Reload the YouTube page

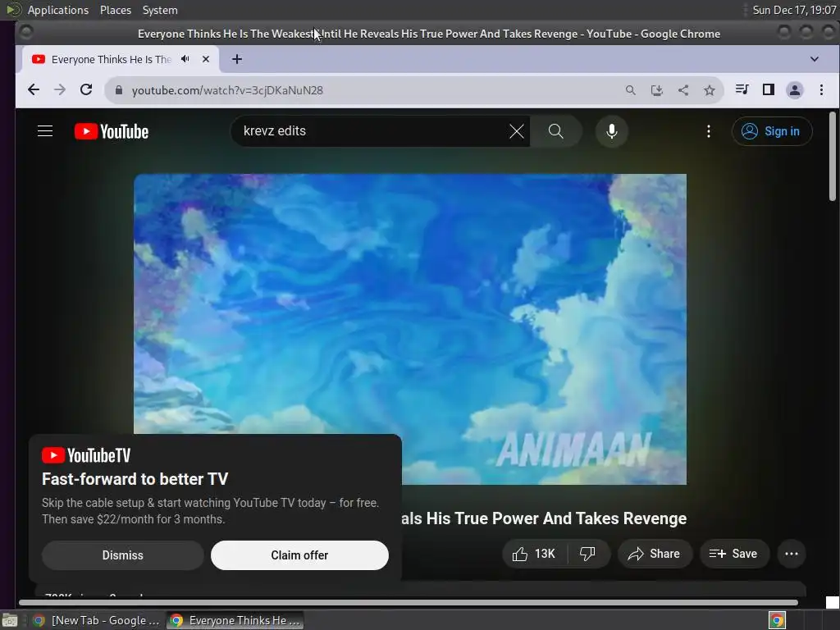coord(86,90)
